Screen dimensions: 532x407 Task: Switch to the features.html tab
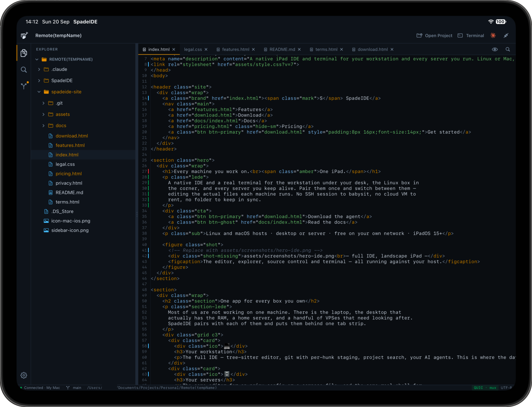coord(235,49)
